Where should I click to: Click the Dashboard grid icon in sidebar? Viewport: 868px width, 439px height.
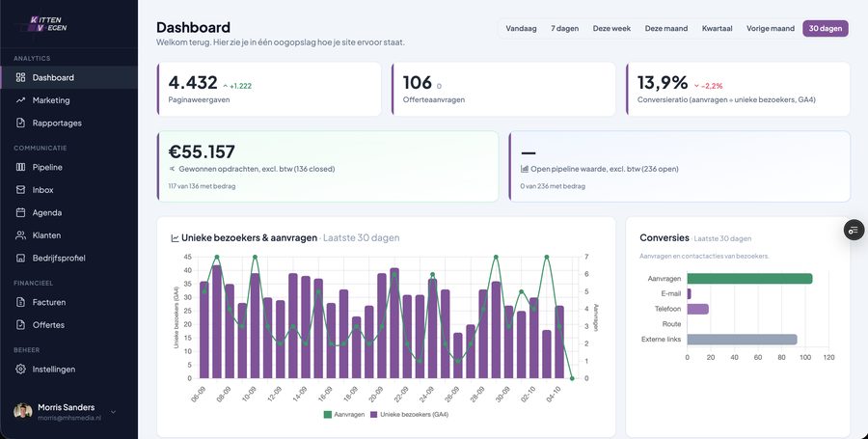(x=20, y=77)
